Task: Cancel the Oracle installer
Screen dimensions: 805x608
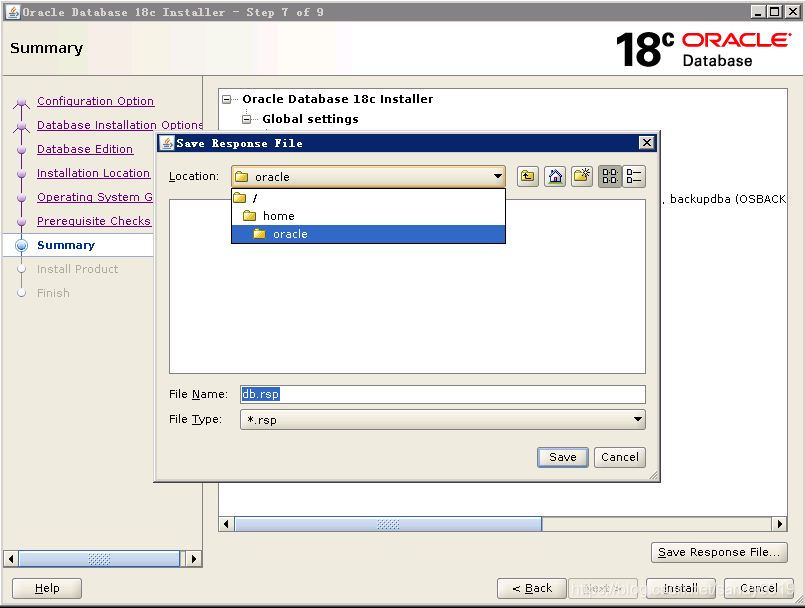Action: coord(758,588)
